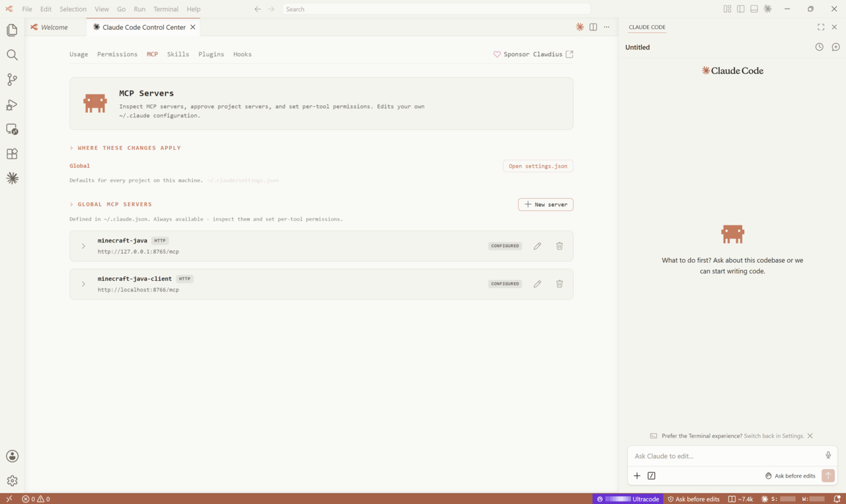Open the notifications bell in status bar

[837, 499]
